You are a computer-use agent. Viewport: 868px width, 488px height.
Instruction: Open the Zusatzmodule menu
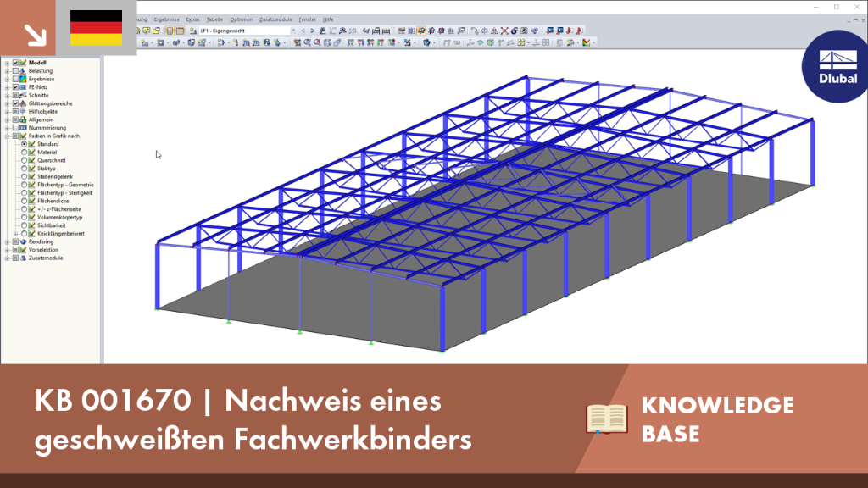275,19
